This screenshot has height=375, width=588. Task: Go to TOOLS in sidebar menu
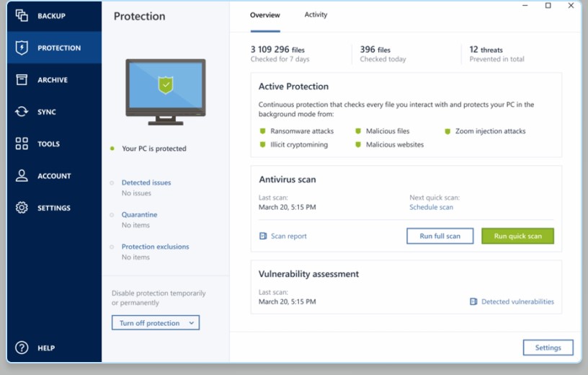(x=48, y=144)
